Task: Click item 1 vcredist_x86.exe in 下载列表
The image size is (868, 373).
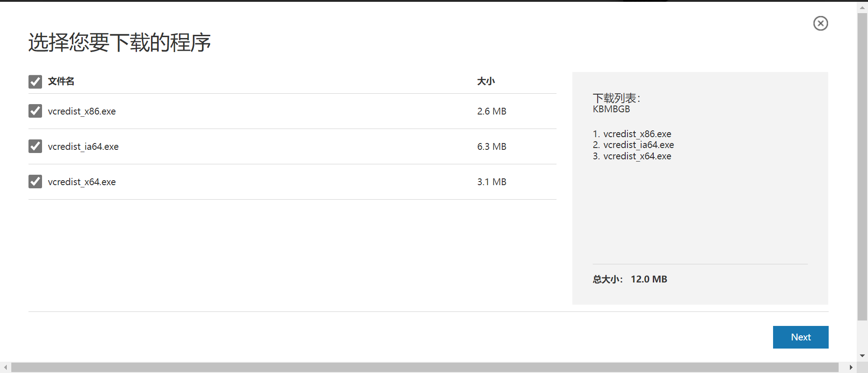Action: pos(637,134)
